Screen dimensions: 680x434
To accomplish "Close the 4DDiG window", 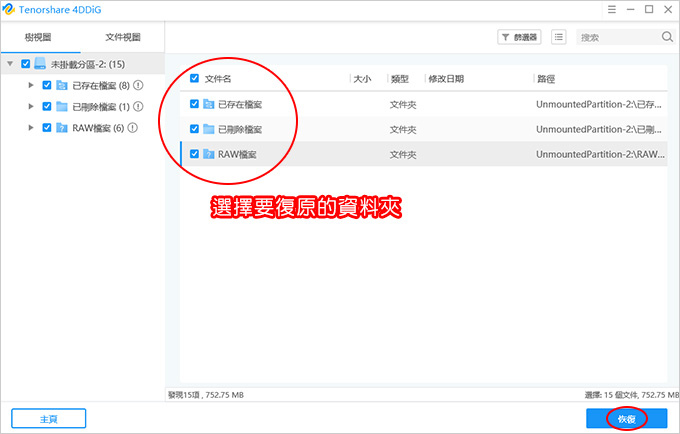I will click(668, 9).
